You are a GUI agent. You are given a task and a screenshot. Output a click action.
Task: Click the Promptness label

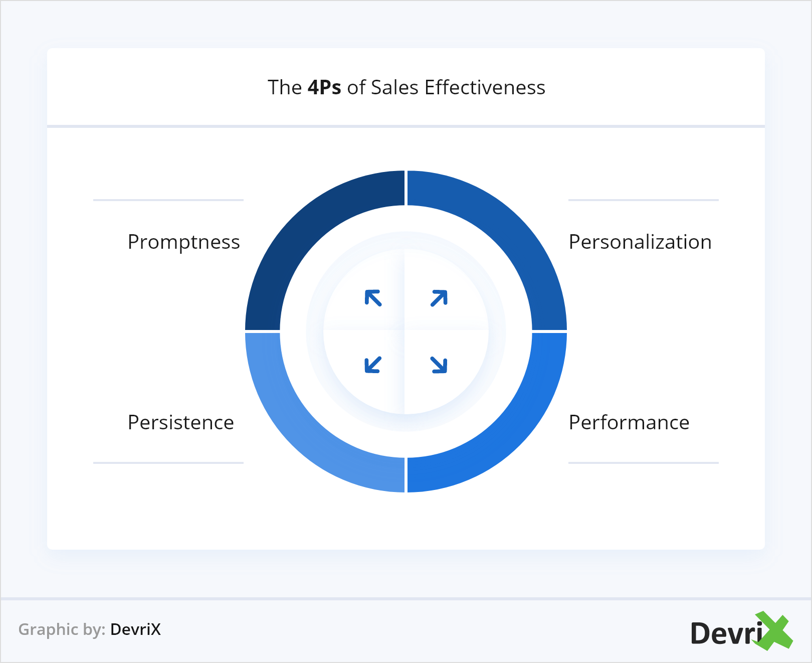tap(184, 242)
